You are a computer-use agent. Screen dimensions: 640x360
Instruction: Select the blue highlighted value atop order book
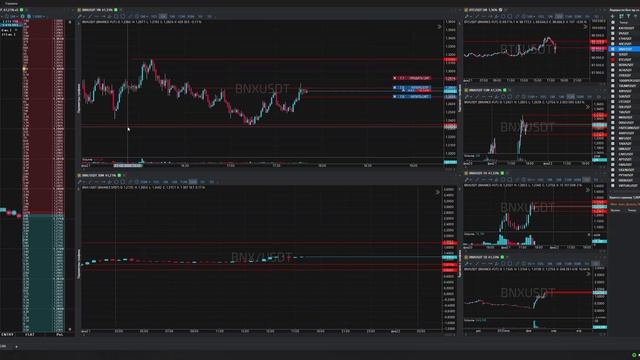point(11,25)
